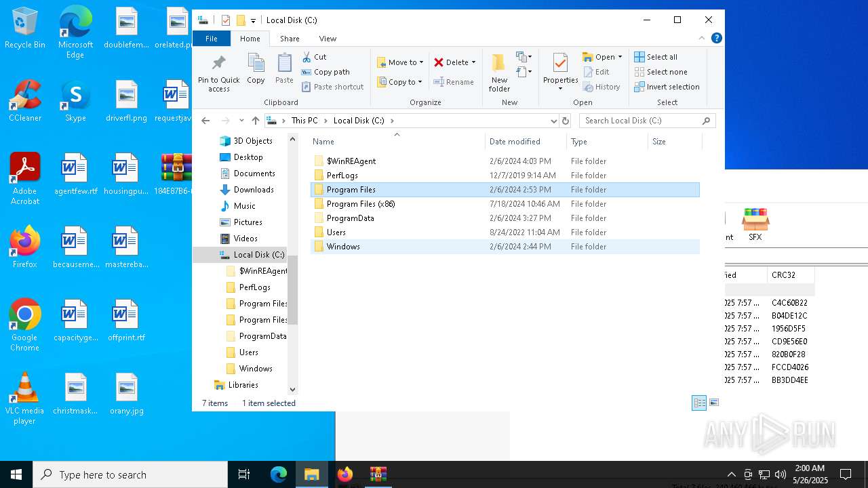Viewport: 868px width, 488px height.
Task: Click the Up one level arrow
Action: coord(255,121)
